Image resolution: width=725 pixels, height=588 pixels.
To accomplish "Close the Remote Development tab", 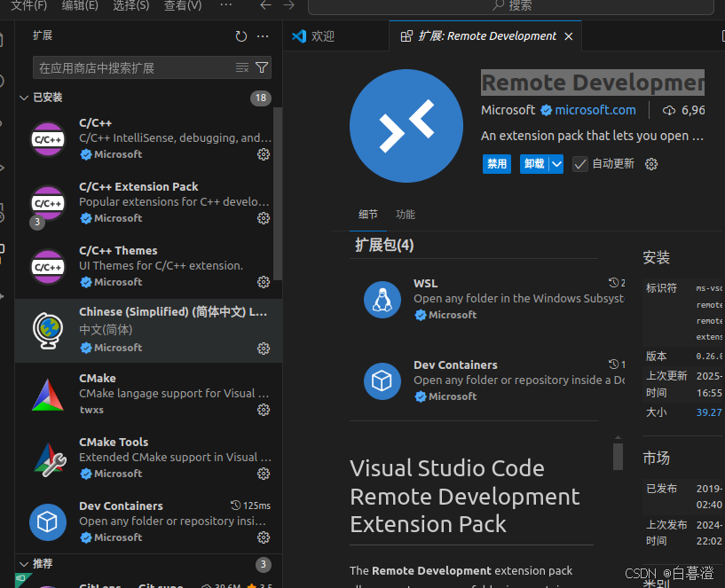I will pos(569,36).
